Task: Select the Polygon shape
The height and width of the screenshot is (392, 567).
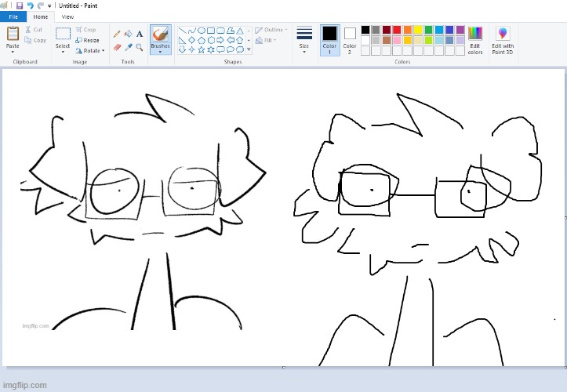Action: coord(230,31)
